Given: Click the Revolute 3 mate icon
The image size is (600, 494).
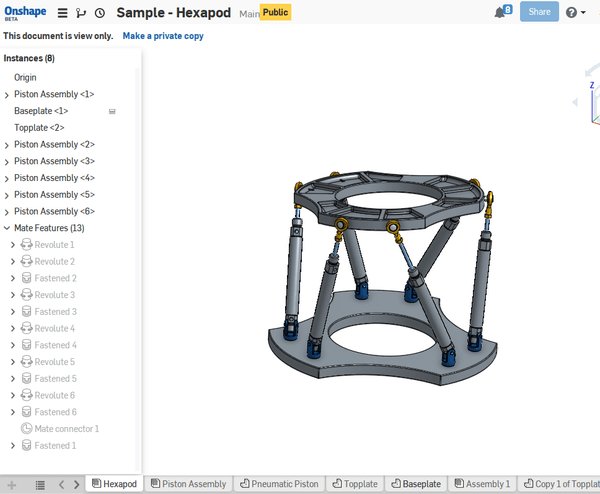Looking at the screenshot, I should pyautogui.click(x=26, y=294).
